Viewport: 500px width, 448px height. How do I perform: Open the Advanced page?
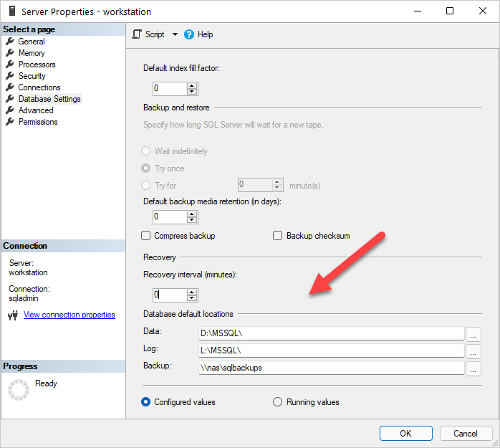point(36,110)
